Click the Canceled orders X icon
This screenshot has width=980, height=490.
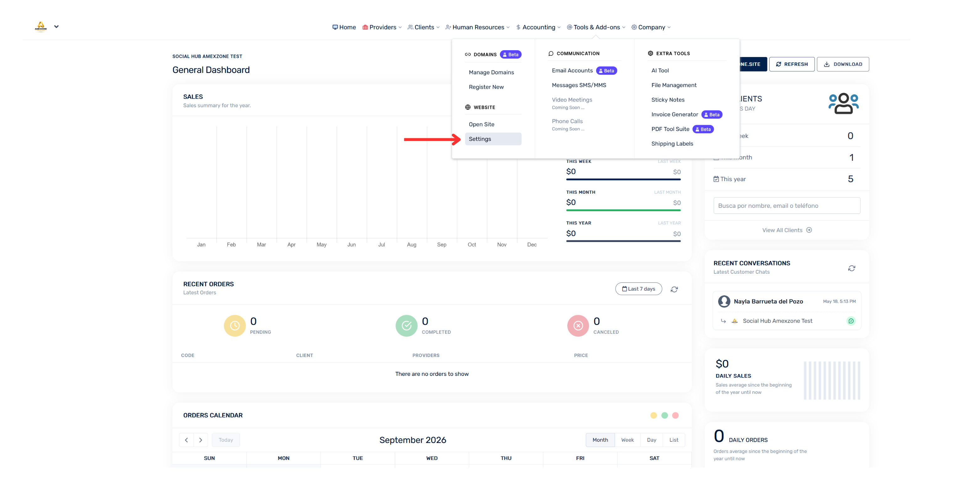click(x=578, y=326)
